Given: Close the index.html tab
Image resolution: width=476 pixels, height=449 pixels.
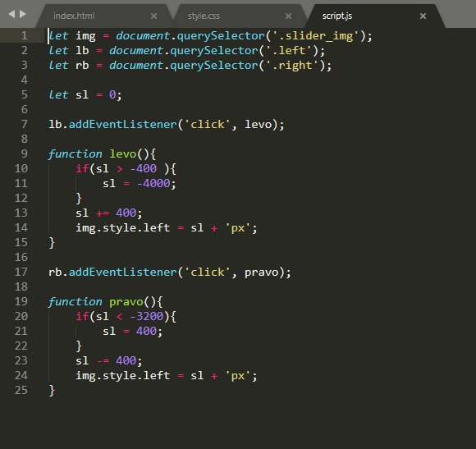Looking at the screenshot, I should 154,16.
